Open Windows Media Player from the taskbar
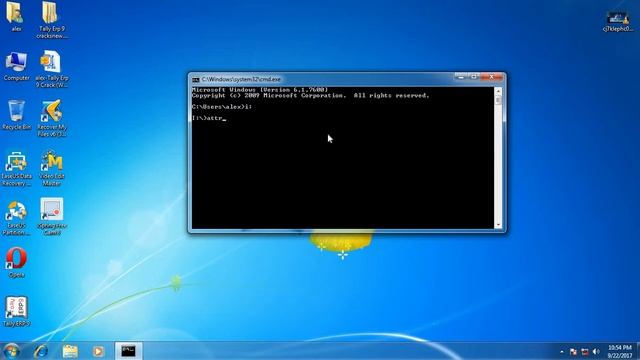The image size is (640, 360). coord(98,351)
